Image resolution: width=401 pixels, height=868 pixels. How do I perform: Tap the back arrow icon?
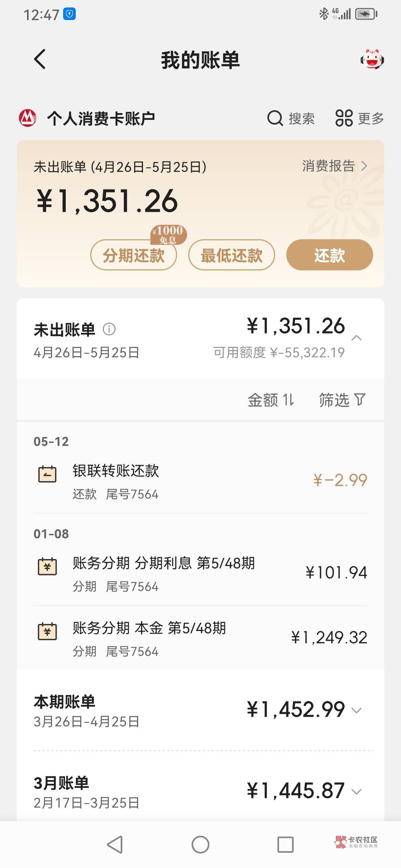pos(40,59)
